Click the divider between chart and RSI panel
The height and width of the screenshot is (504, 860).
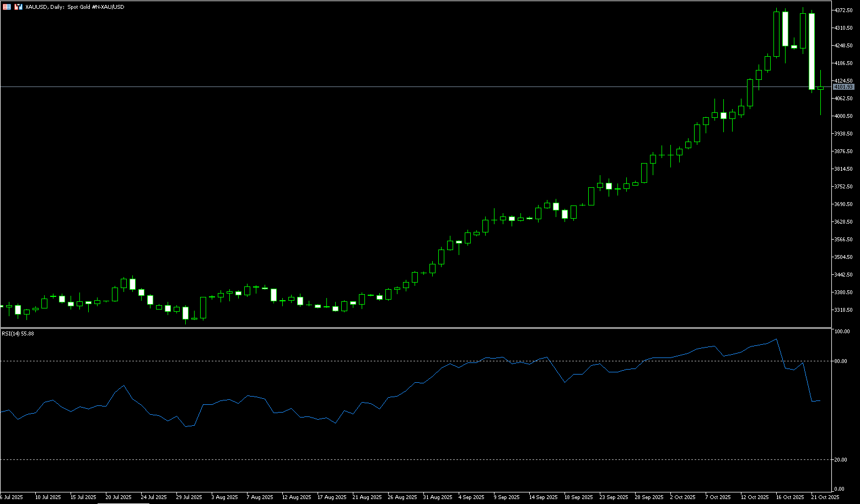point(386,328)
